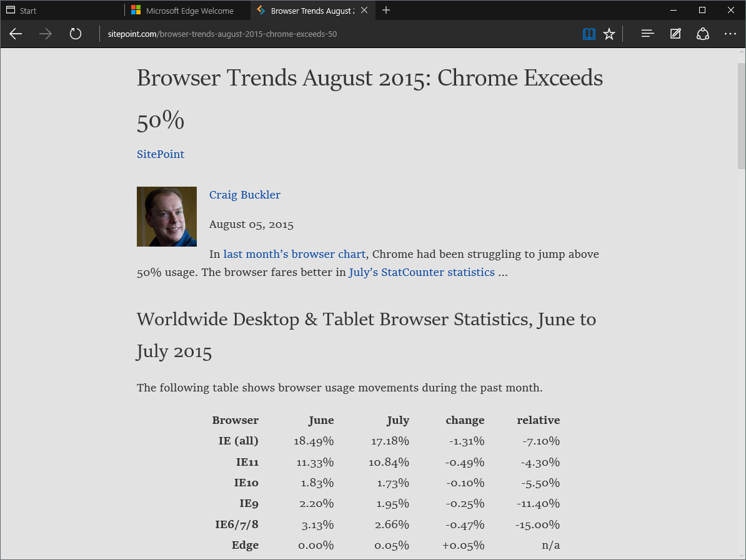Open the More actions ellipsis menu
The height and width of the screenshot is (560, 746).
coord(730,34)
